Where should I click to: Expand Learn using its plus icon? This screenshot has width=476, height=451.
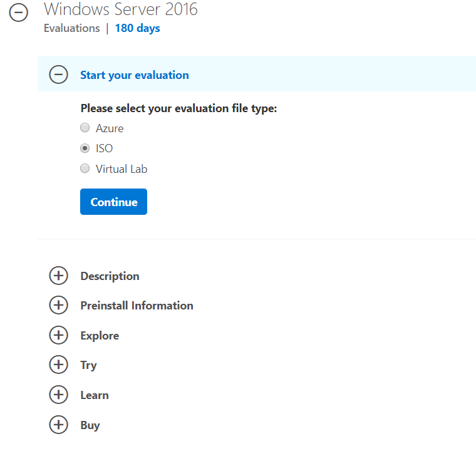click(x=59, y=395)
